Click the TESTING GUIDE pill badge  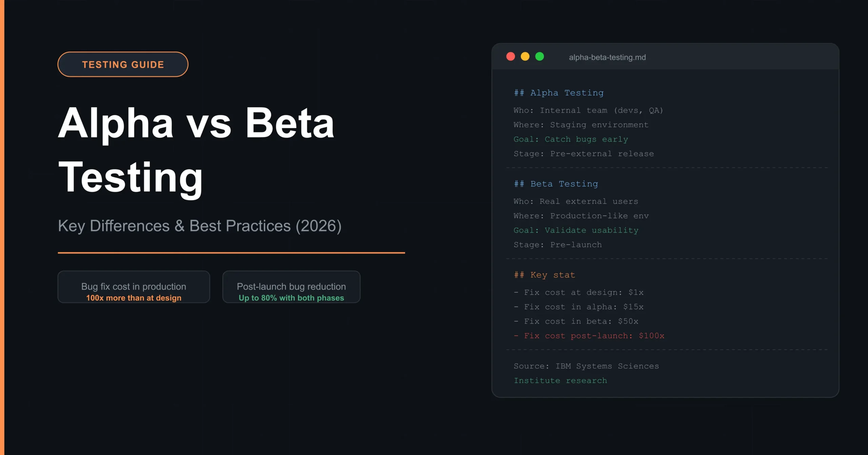click(123, 64)
